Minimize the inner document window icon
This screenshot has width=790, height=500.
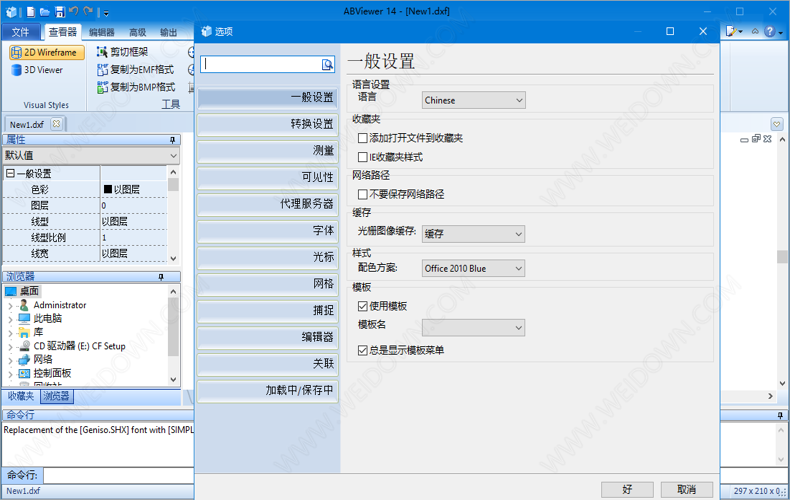[x=744, y=140]
